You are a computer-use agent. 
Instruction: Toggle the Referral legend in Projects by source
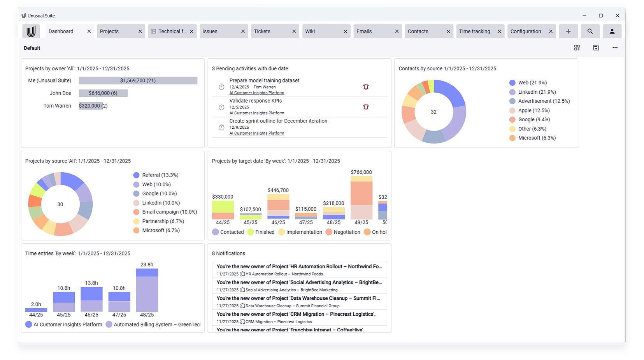pyautogui.click(x=155, y=175)
